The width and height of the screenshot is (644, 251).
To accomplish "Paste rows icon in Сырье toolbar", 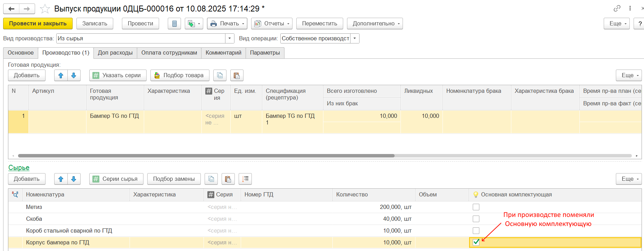I will pos(228,179).
